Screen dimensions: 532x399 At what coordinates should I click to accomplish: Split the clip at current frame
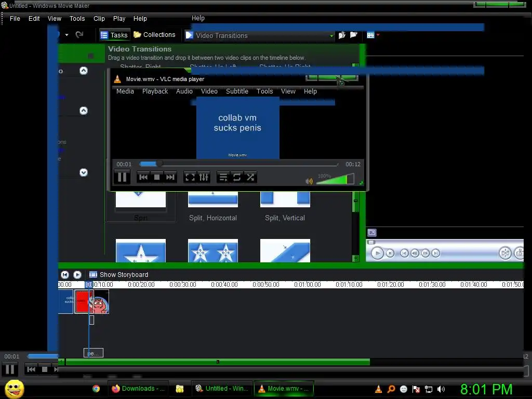505,253
